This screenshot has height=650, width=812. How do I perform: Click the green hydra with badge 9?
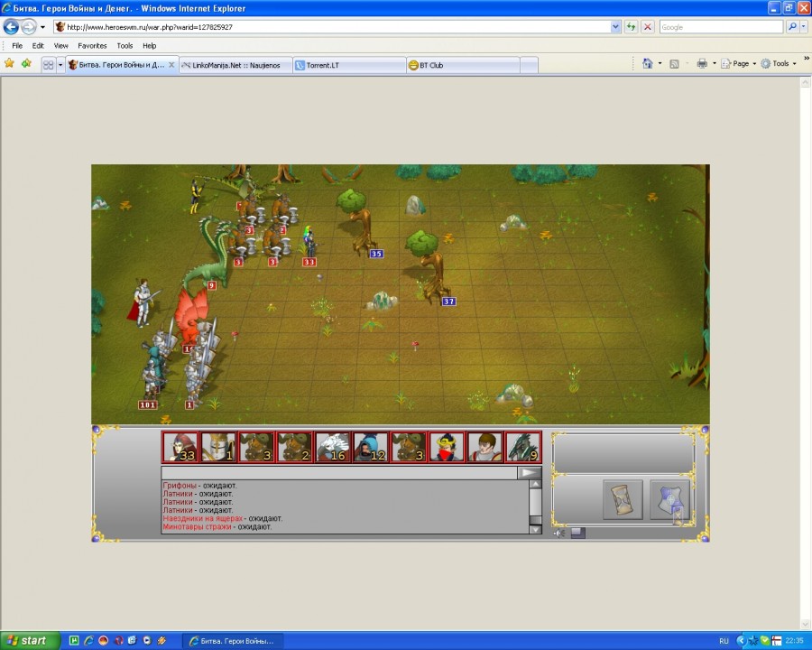tap(209, 254)
